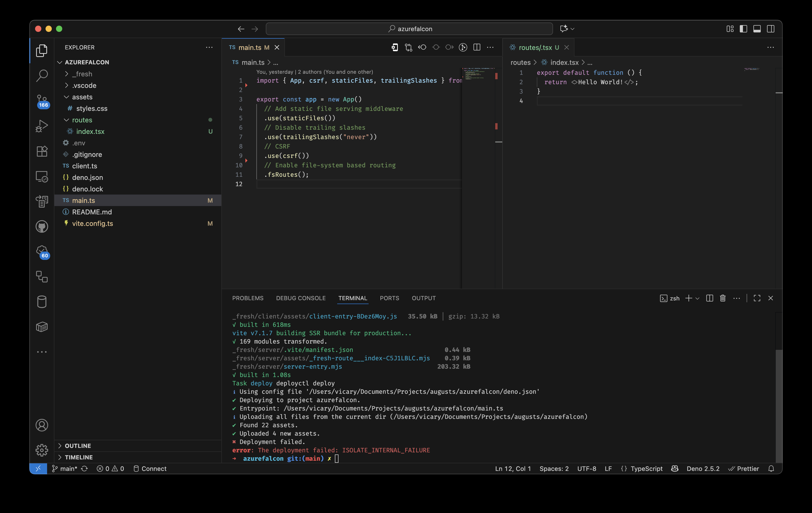This screenshot has width=812, height=513.
Task: Expand the OUTLINE section
Action: tap(78, 446)
